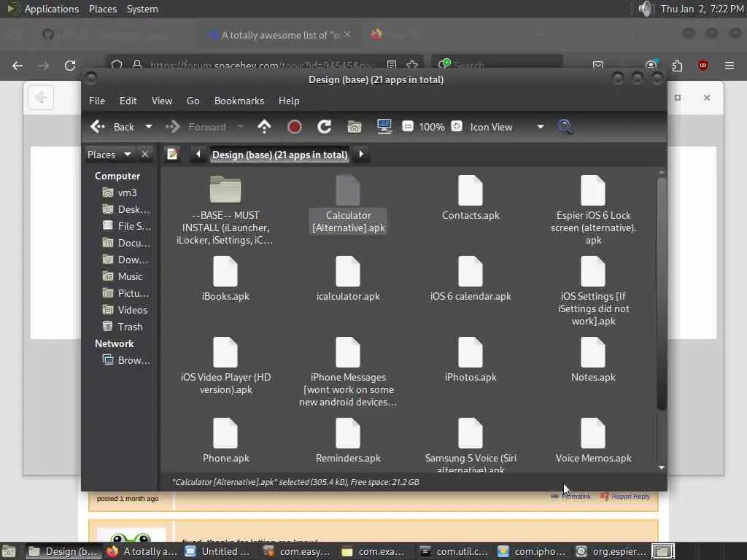Click the right path bar arrow
747x560 pixels.
361,155
